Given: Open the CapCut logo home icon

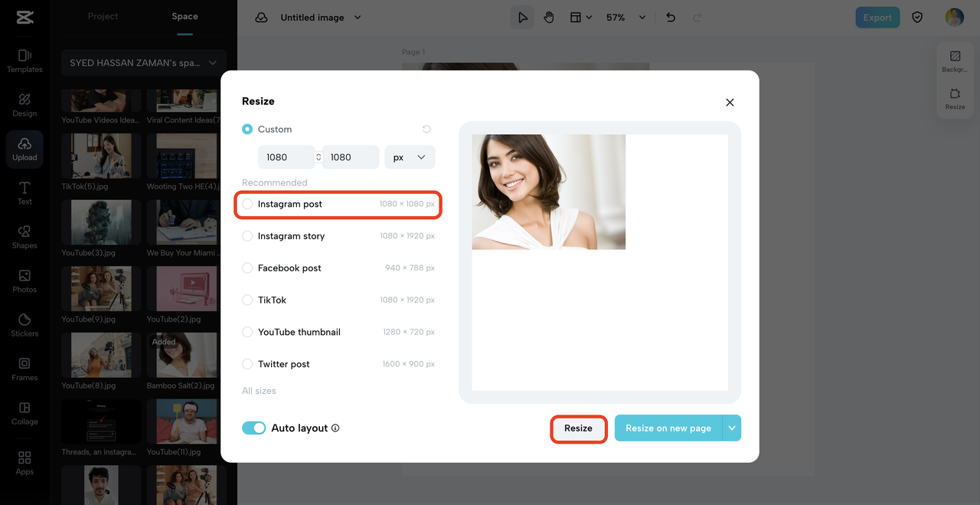Looking at the screenshot, I should click(24, 17).
